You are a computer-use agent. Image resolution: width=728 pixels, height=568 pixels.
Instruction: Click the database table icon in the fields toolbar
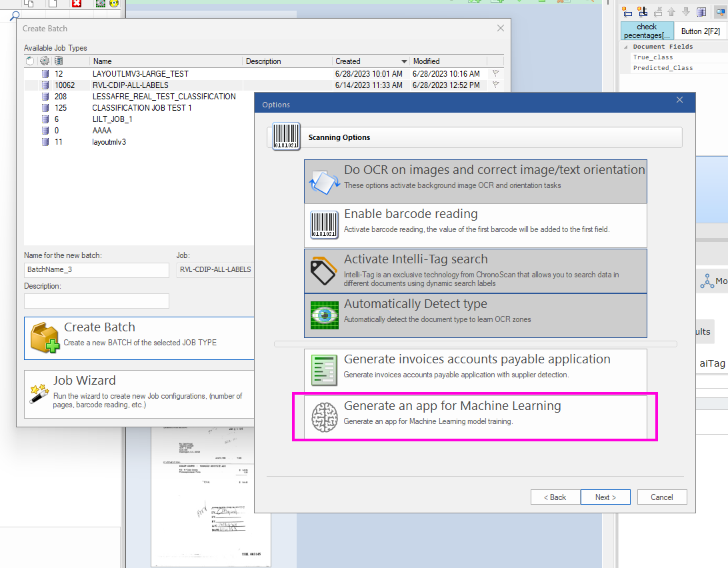pyautogui.click(x=701, y=12)
